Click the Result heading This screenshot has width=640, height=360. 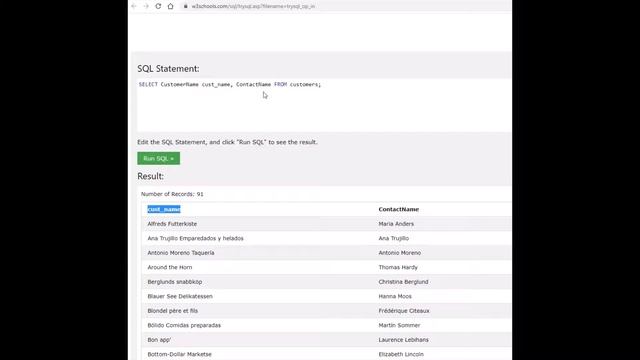click(x=150, y=176)
